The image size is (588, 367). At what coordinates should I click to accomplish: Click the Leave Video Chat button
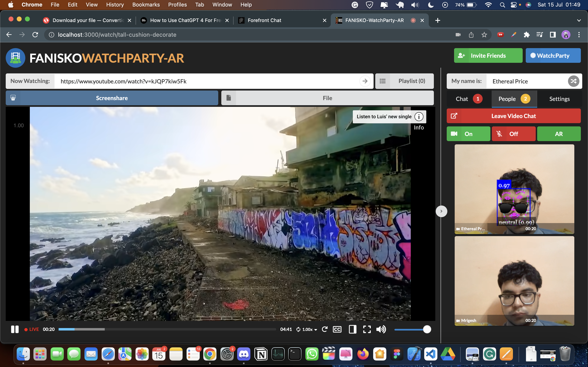coord(513,116)
